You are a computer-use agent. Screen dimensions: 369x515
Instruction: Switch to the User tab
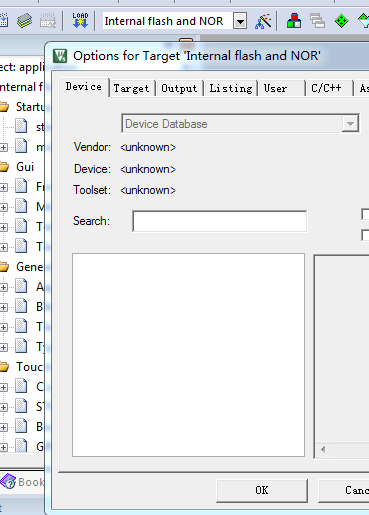[x=281, y=88]
